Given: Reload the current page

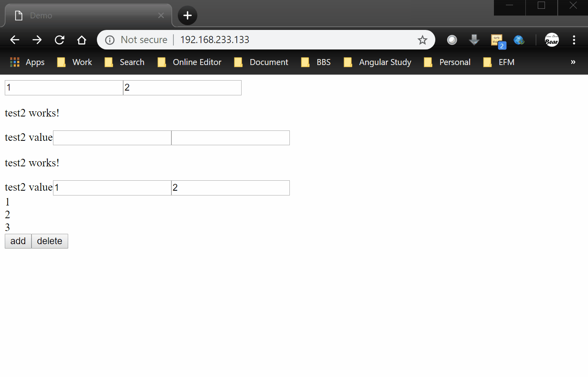Looking at the screenshot, I should click(59, 40).
